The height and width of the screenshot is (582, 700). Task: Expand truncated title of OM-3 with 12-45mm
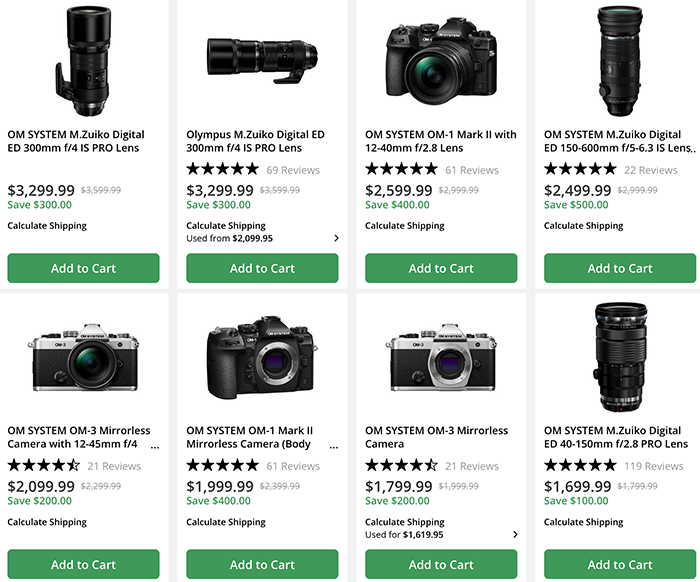click(154, 446)
